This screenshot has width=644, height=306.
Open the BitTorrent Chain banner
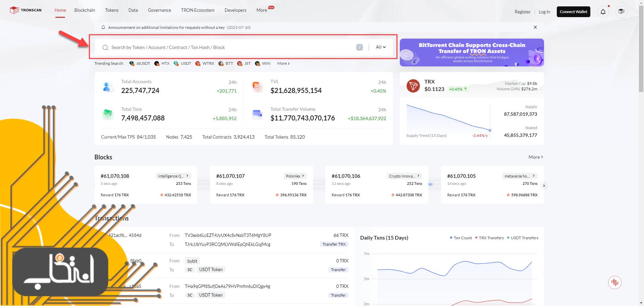point(472,52)
